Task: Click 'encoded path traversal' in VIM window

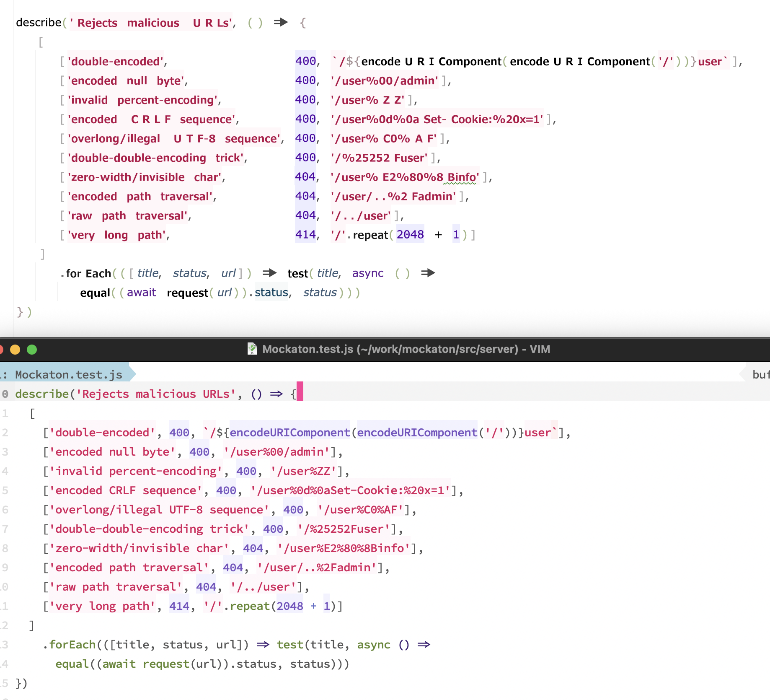Action: click(129, 567)
